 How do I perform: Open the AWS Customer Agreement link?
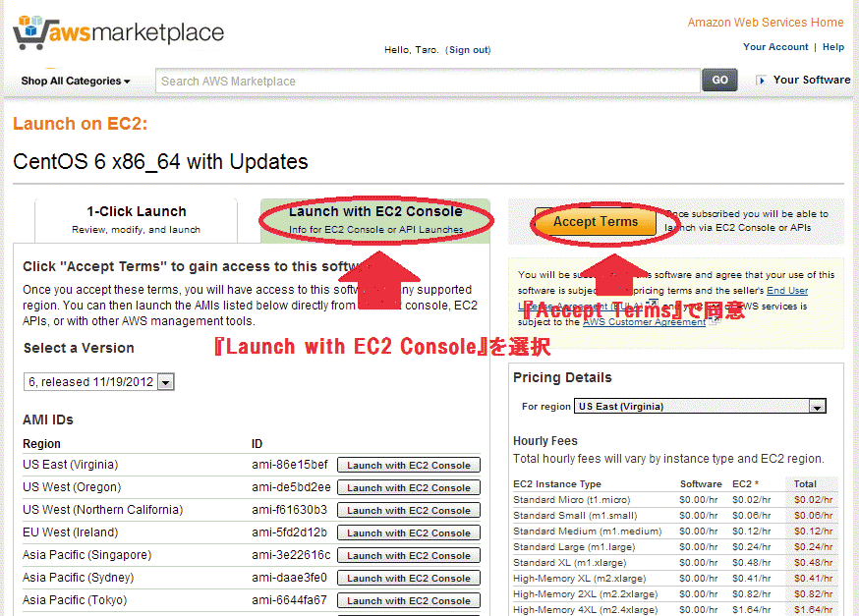point(644,322)
